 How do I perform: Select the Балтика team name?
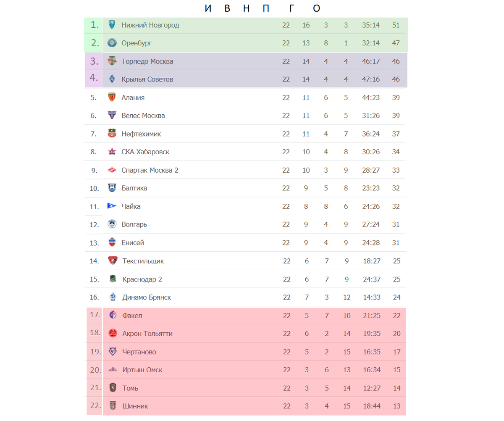[134, 188]
